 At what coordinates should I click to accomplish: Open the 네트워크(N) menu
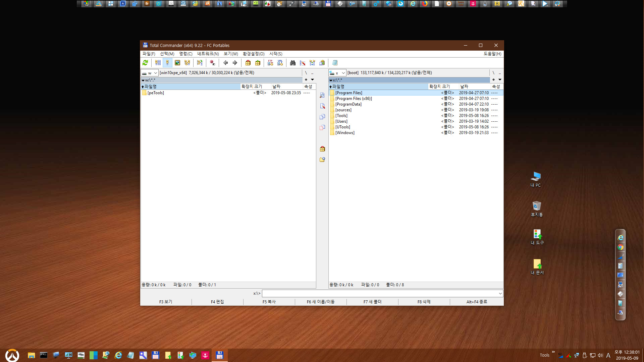click(x=208, y=54)
